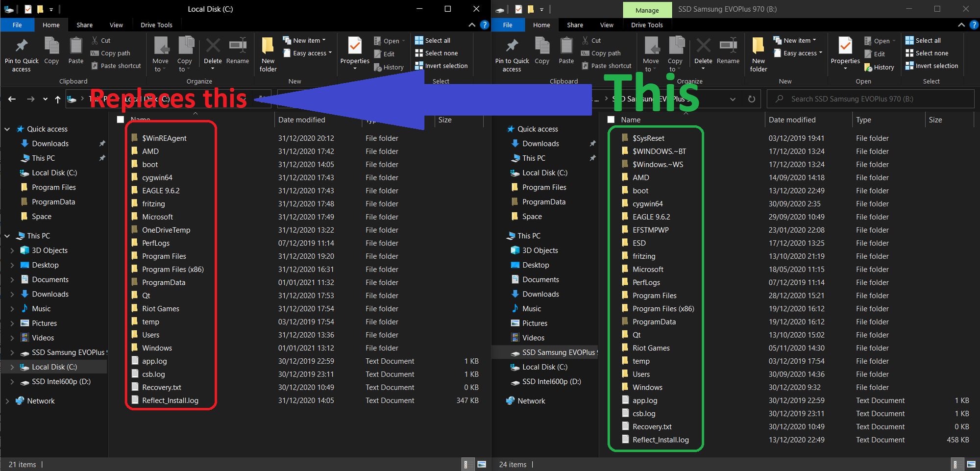
Task: Open Easy access dropdown in Local Disk (C:) ribbon
Action: pyautogui.click(x=308, y=53)
